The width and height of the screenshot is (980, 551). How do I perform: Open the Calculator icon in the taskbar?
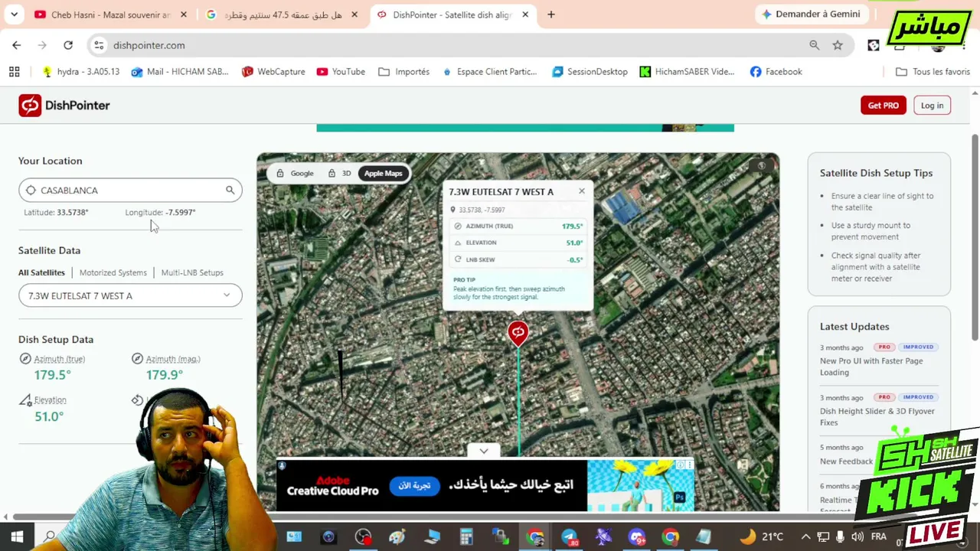pyautogui.click(x=465, y=537)
